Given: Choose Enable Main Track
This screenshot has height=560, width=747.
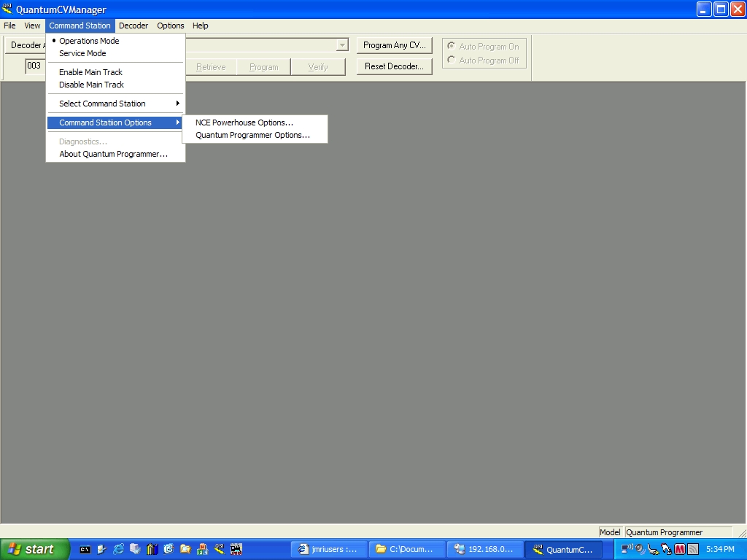Looking at the screenshot, I should (x=115, y=72).
